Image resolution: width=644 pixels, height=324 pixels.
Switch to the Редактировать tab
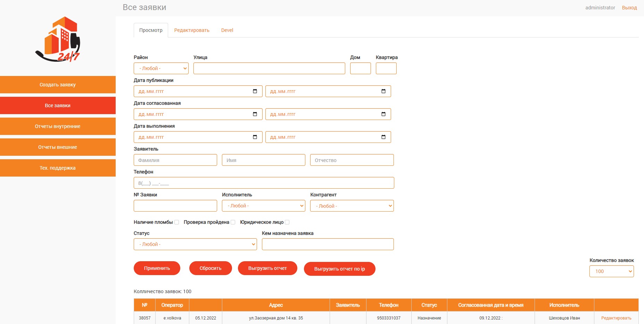tap(192, 30)
